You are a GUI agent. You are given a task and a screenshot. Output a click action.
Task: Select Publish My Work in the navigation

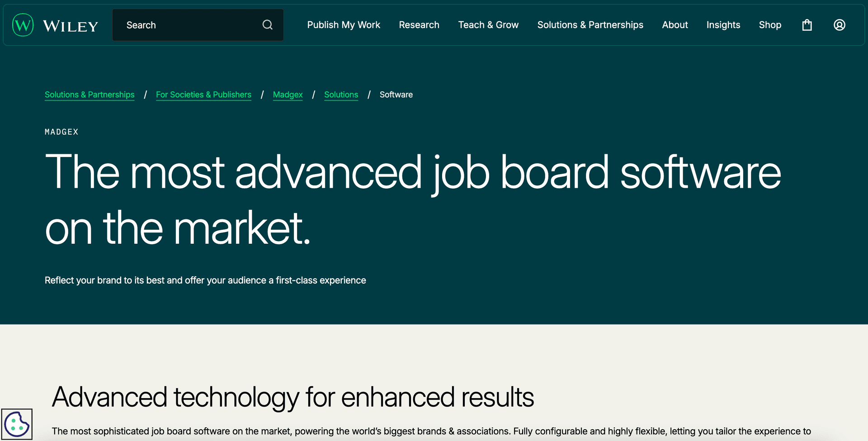(344, 25)
